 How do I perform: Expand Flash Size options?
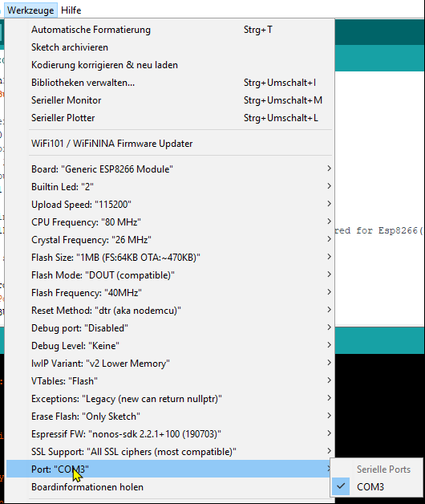coord(170,258)
